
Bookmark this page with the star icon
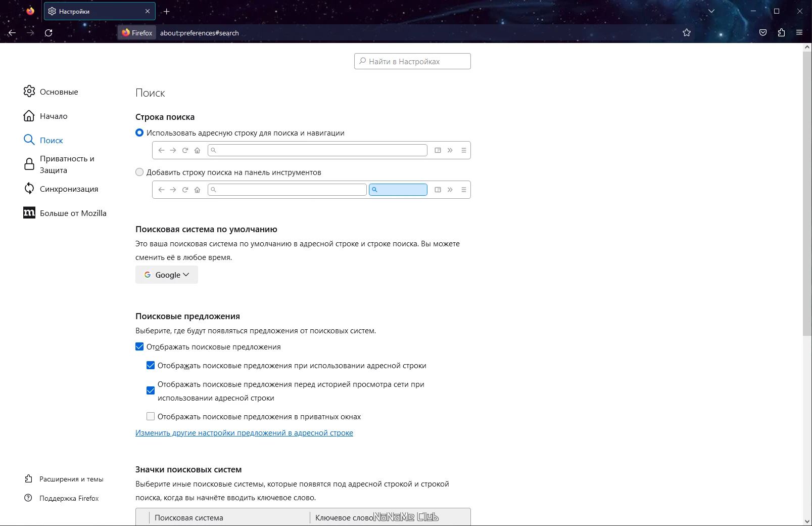[687, 33]
